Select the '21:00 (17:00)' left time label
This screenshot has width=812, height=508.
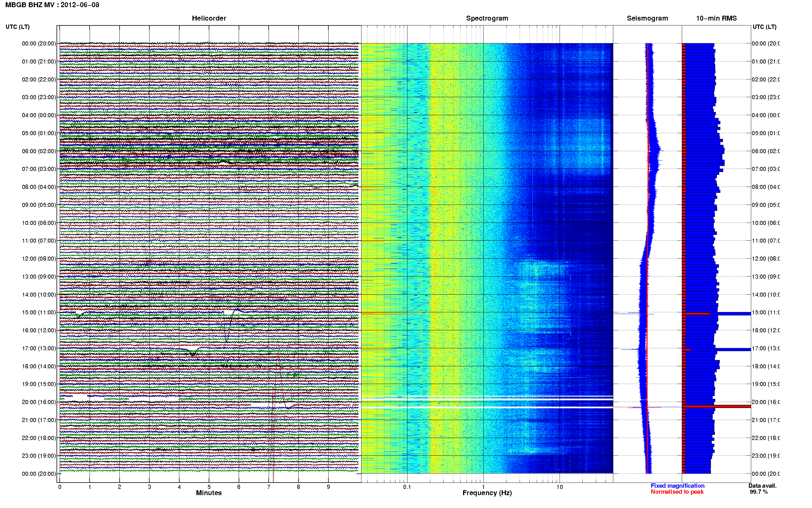pyautogui.click(x=39, y=420)
